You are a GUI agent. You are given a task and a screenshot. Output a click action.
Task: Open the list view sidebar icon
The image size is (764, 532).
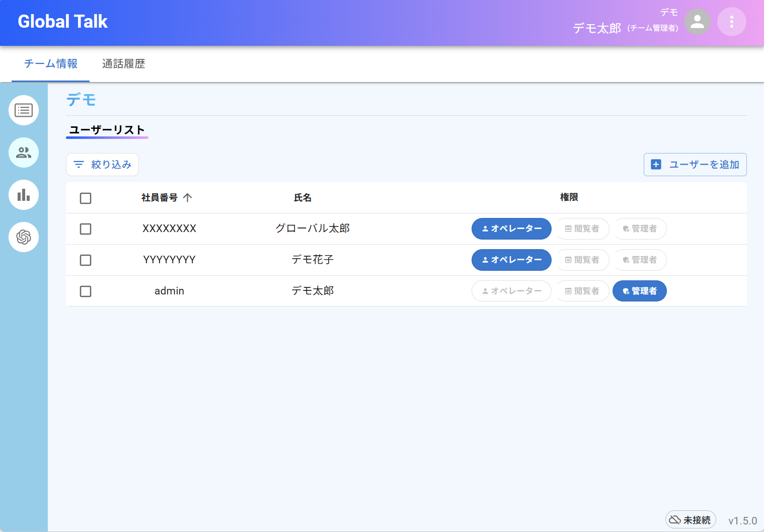[x=24, y=110]
